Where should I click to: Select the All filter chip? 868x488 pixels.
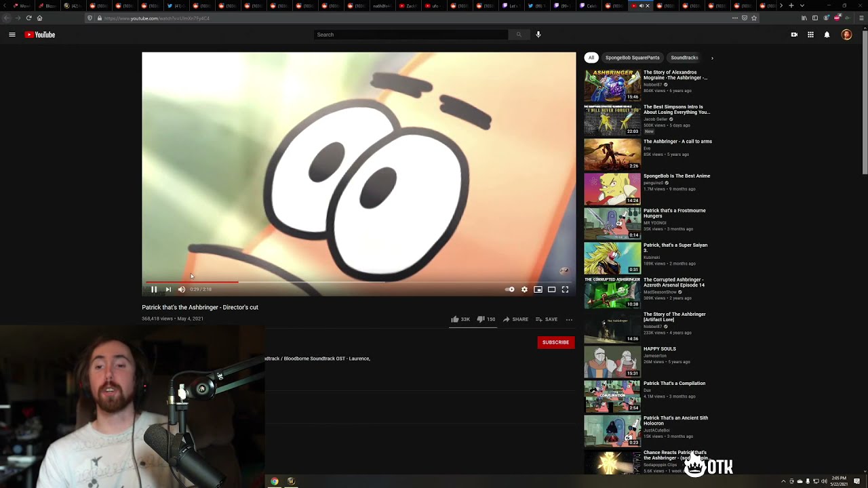coord(591,58)
